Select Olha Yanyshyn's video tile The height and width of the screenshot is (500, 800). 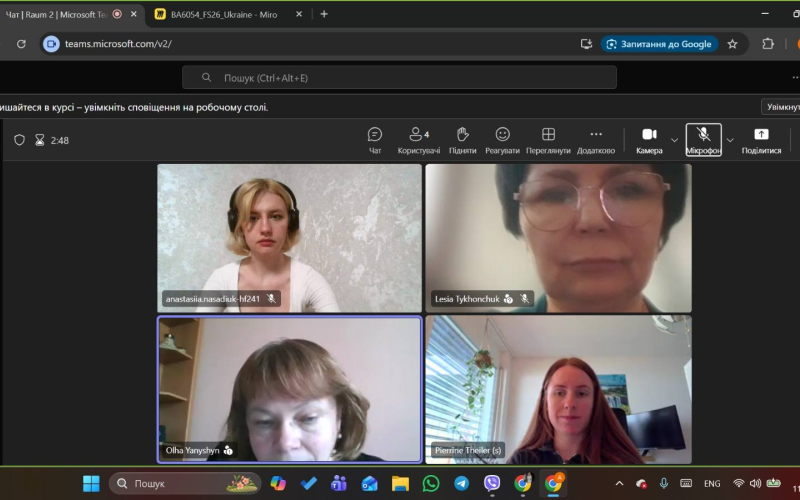coord(289,389)
